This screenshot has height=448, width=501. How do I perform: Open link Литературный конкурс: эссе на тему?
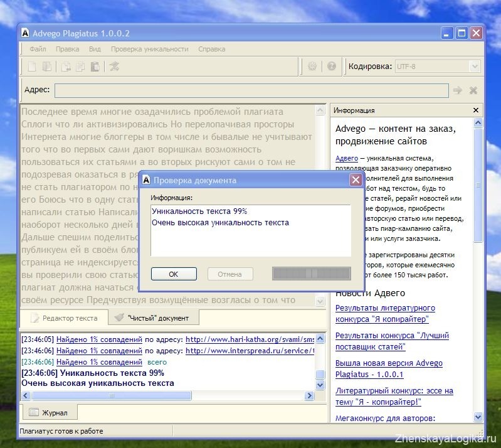pos(394,396)
